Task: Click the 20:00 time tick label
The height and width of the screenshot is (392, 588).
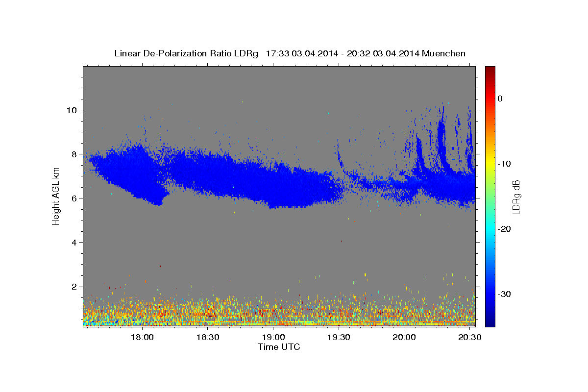Action: (x=404, y=338)
